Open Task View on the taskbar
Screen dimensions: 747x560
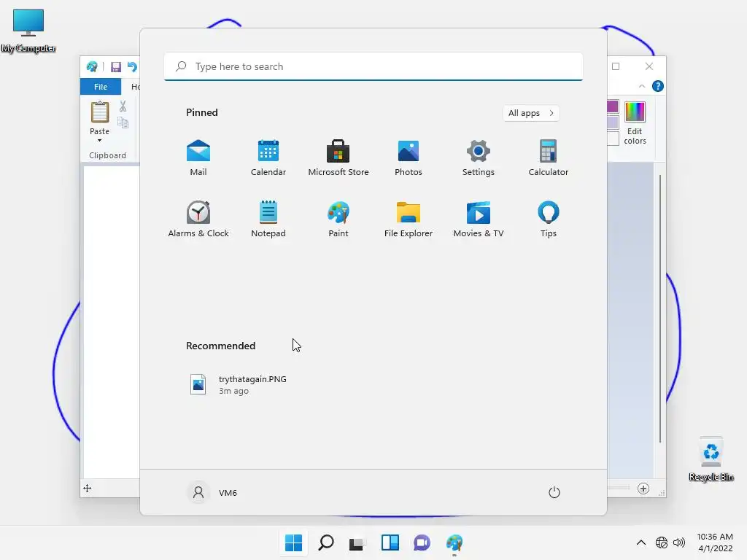(x=357, y=542)
